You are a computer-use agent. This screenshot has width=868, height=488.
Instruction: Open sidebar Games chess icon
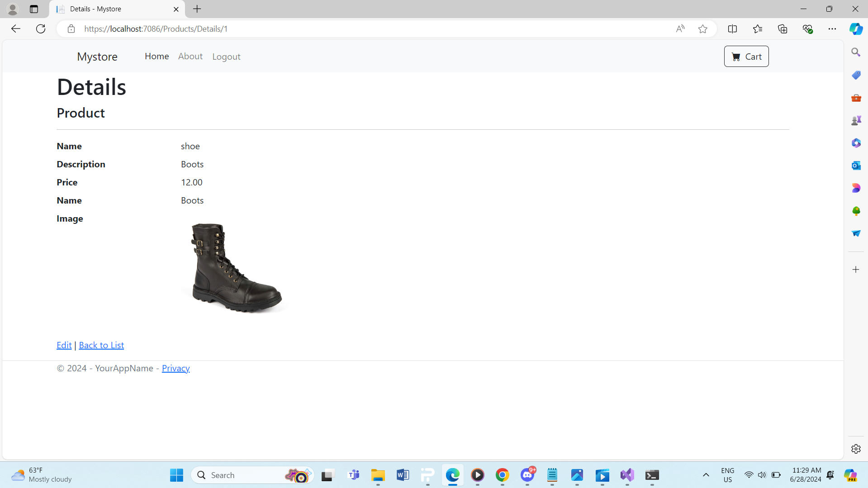856,120
